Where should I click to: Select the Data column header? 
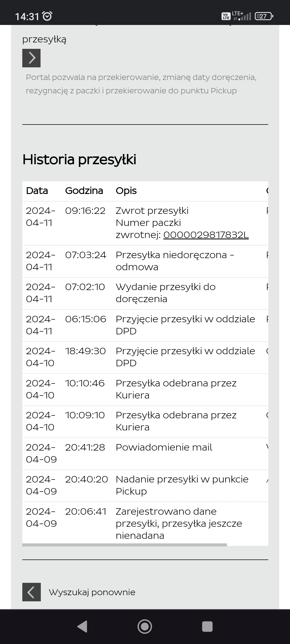tap(37, 191)
